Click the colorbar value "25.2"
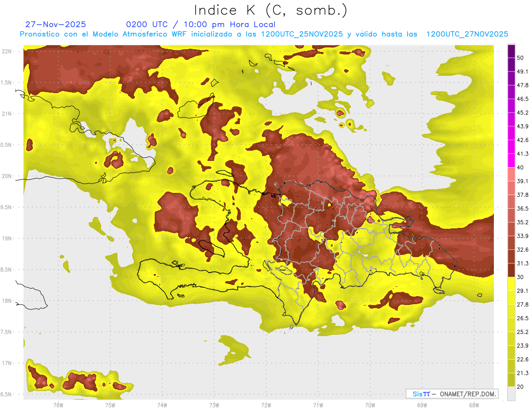The height and width of the screenshot is (411, 532). 523,332
